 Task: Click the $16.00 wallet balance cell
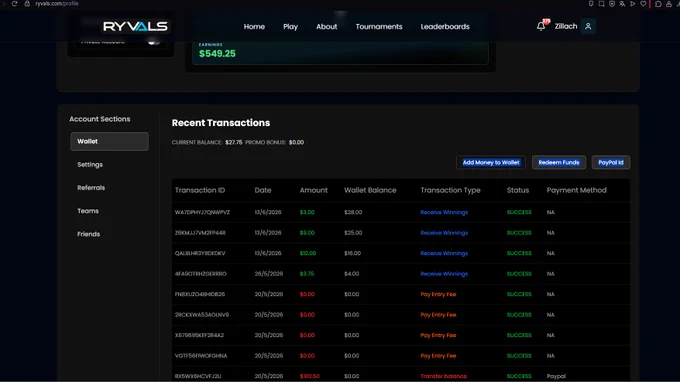[x=353, y=253]
